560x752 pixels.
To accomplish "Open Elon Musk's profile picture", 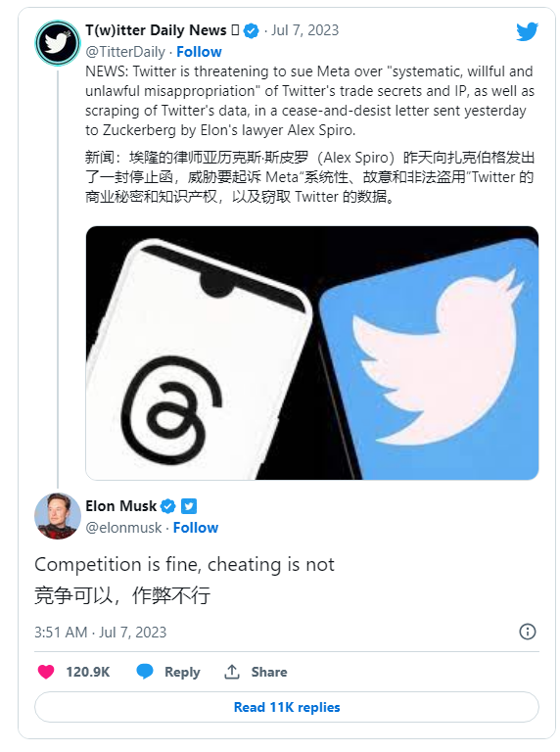I will coord(58,516).
